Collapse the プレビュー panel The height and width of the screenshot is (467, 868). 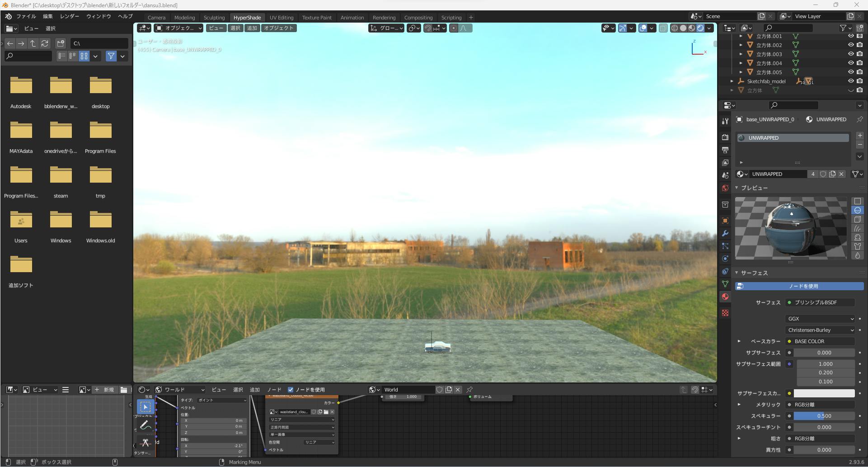737,188
